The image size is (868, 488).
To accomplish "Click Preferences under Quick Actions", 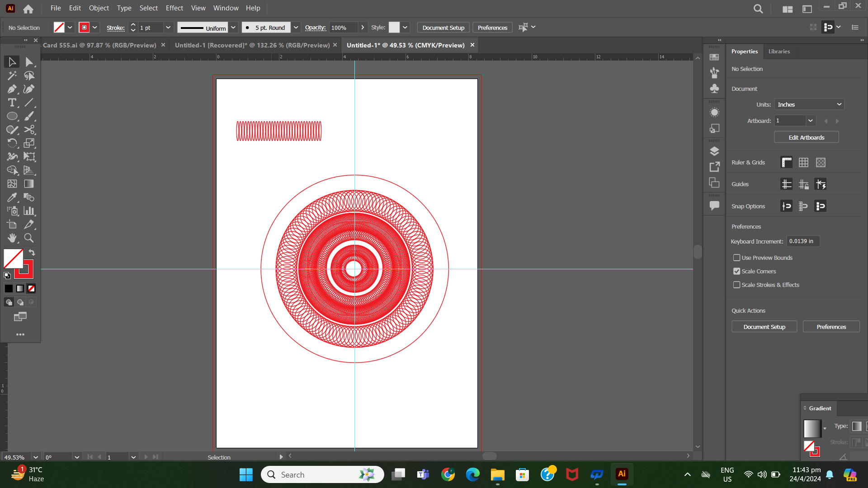I will (x=831, y=327).
